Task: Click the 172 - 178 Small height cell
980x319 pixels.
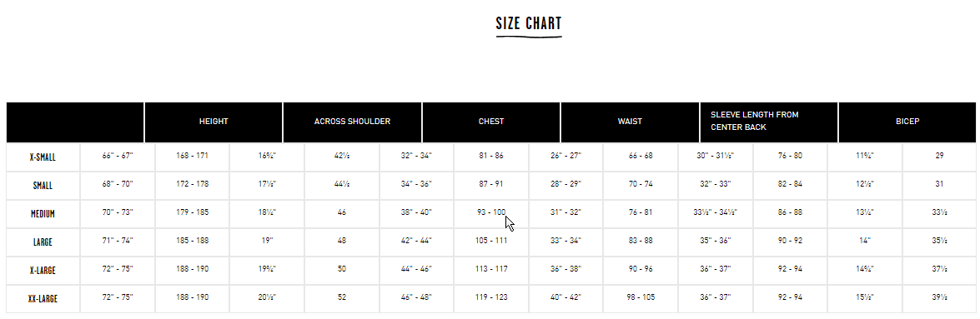Action: [x=193, y=184]
